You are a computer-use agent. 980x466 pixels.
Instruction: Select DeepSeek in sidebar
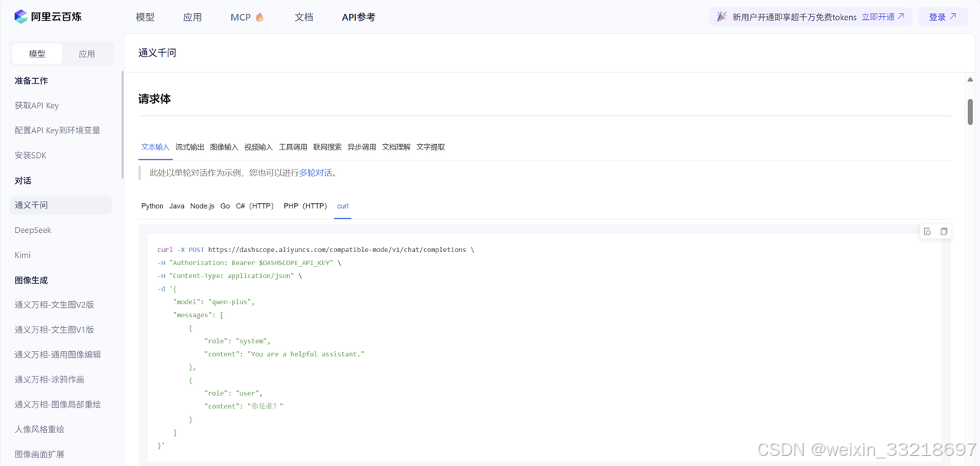point(33,230)
